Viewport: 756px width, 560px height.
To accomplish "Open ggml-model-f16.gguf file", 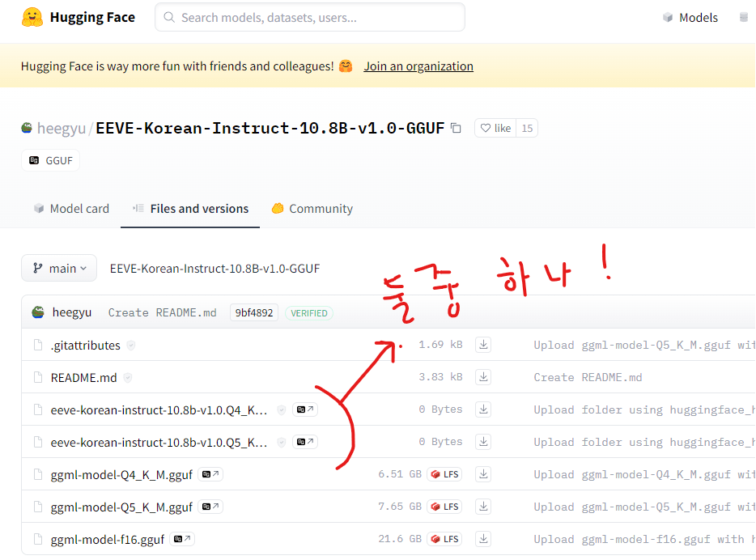I will [108, 539].
